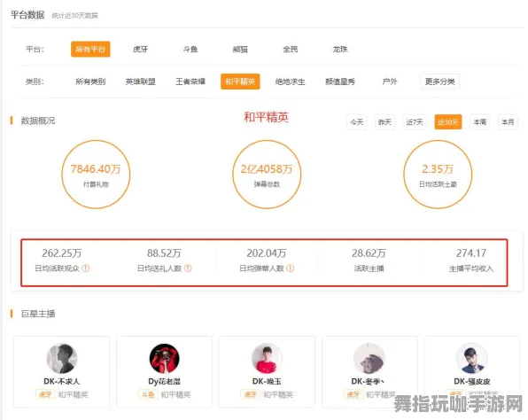Screen dimensions: 528x420
Task: Click 虎牙 tag under DK-冬季
Action: pos(353,394)
